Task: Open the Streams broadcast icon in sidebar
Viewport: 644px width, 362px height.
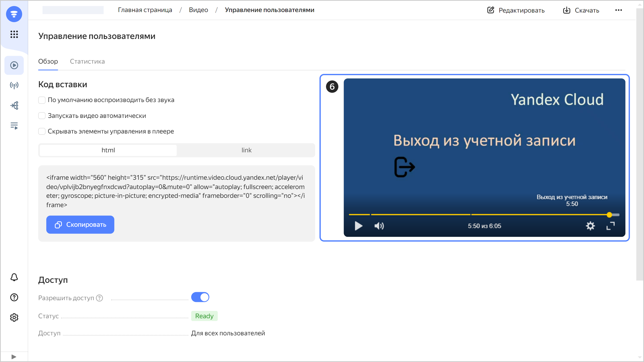Action: 14,85
